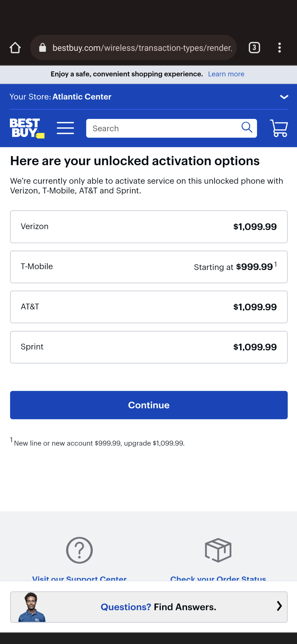The height and width of the screenshot is (644, 297).
Task: Open the hamburger navigation menu
Action: pos(65,128)
